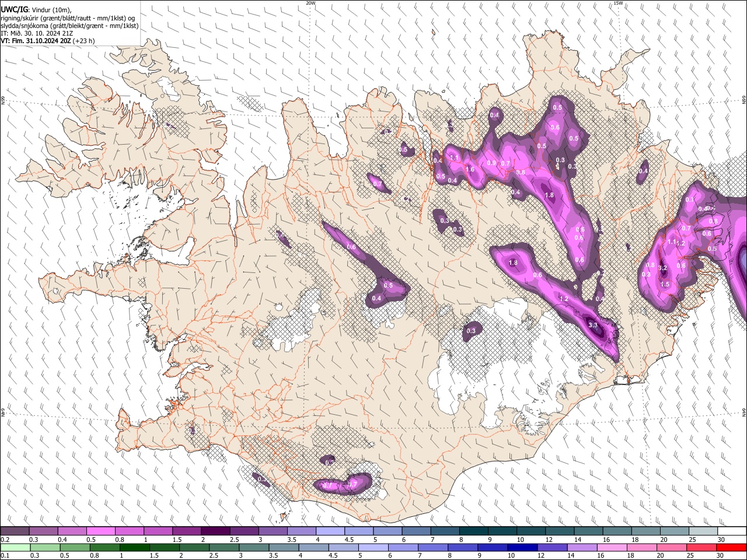Click the 'Vindur (10m)' header text
Viewport: 747px width, 560px height.
pos(50,10)
